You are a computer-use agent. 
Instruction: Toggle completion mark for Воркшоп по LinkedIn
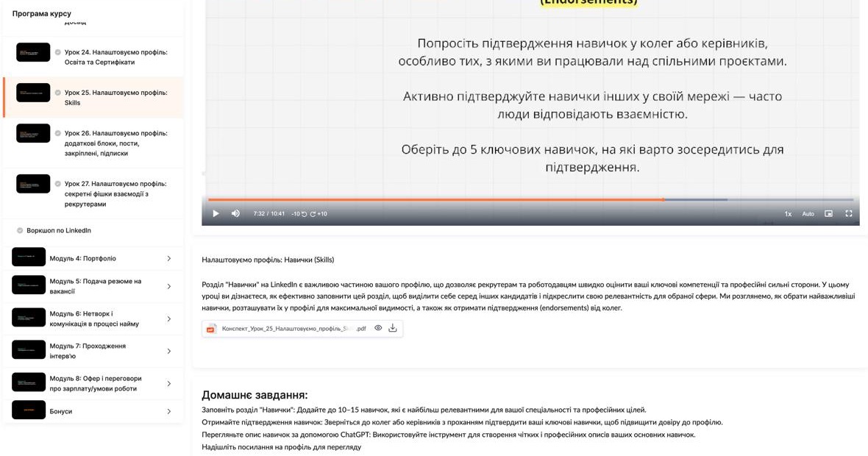click(20, 230)
